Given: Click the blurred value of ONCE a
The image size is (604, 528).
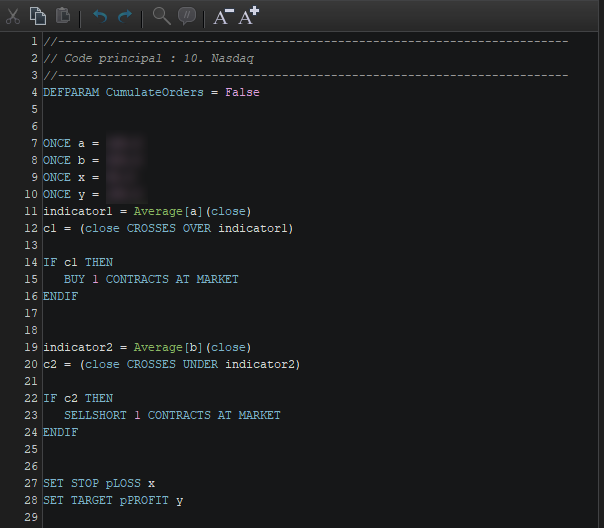Looking at the screenshot, I should [128, 143].
